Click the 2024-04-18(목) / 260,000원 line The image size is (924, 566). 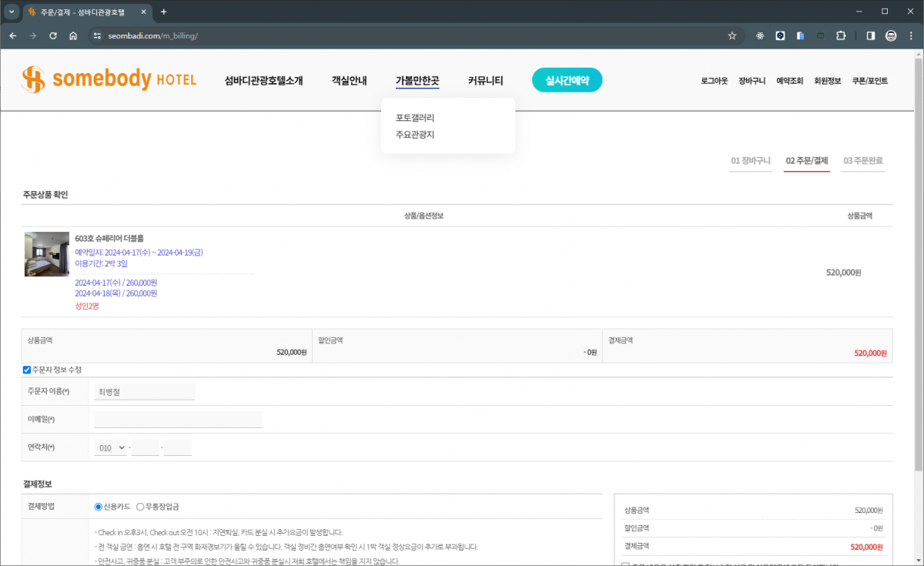pos(115,293)
